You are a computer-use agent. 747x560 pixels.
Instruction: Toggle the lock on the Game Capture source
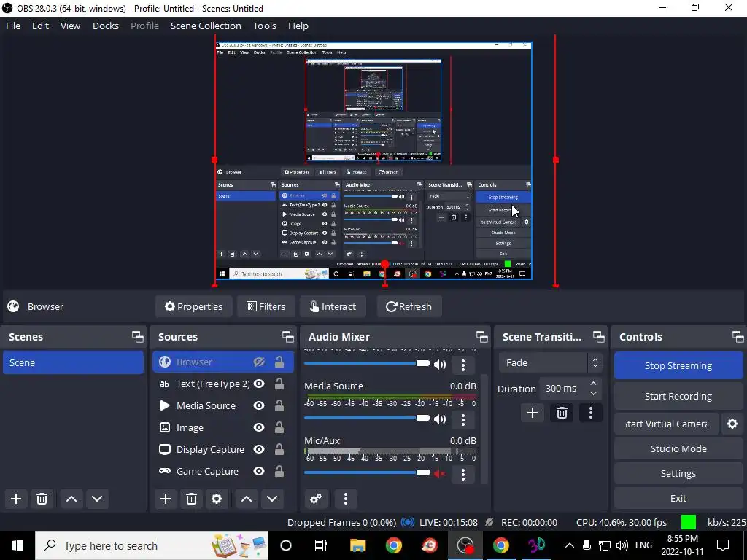pos(279,472)
